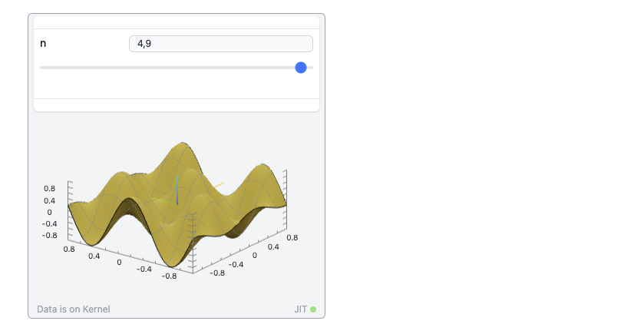Screen dimensions: 644x334
Task: Click the "n" parameter label
Action: coord(43,44)
